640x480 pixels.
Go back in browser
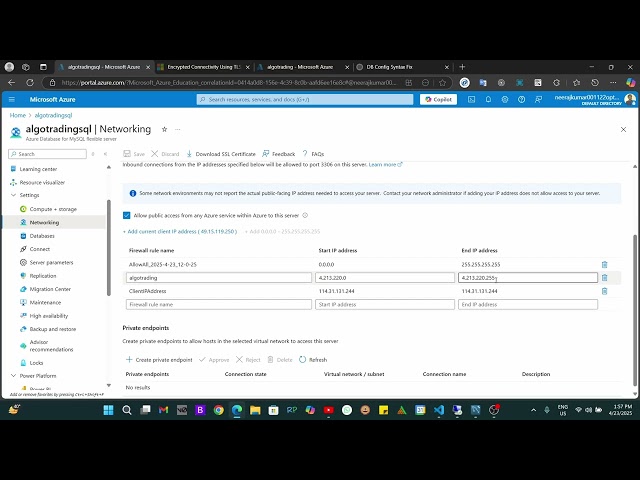pyautogui.click(x=11, y=83)
